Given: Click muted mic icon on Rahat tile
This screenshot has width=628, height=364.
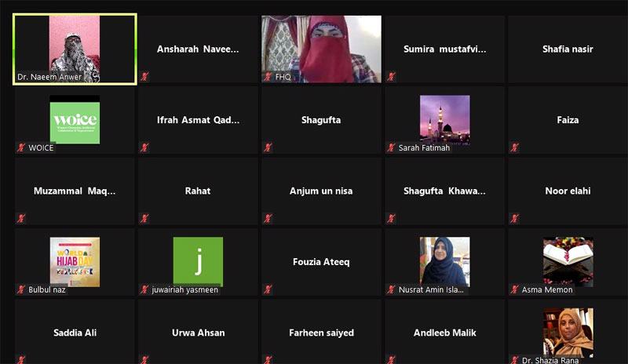Looking at the screenshot, I should (144, 218).
